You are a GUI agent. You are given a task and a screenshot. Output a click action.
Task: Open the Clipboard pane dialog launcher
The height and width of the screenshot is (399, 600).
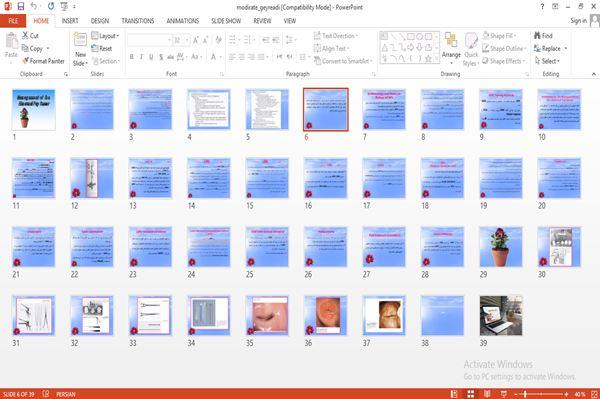point(66,74)
